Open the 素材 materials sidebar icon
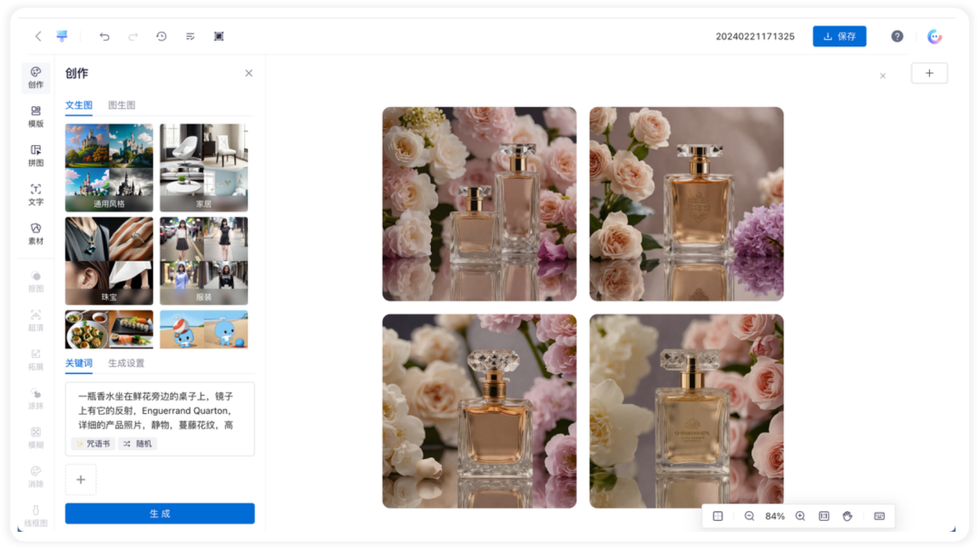Image resolution: width=980 pixels, height=550 pixels. (x=35, y=234)
